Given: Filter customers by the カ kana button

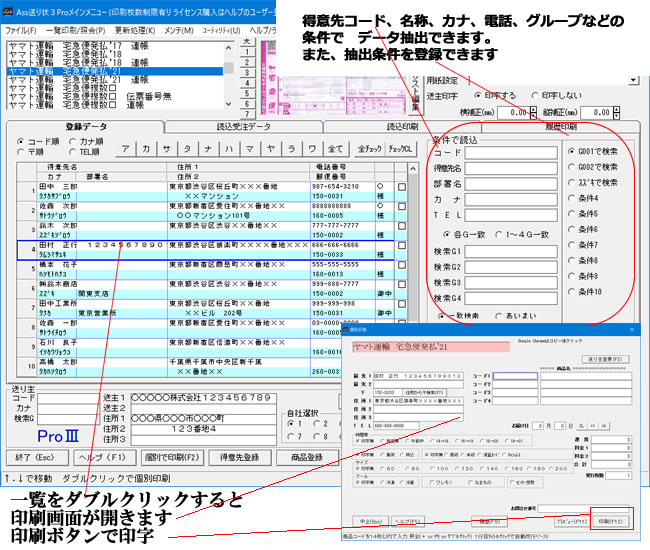Looking at the screenshot, I should tap(147, 150).
